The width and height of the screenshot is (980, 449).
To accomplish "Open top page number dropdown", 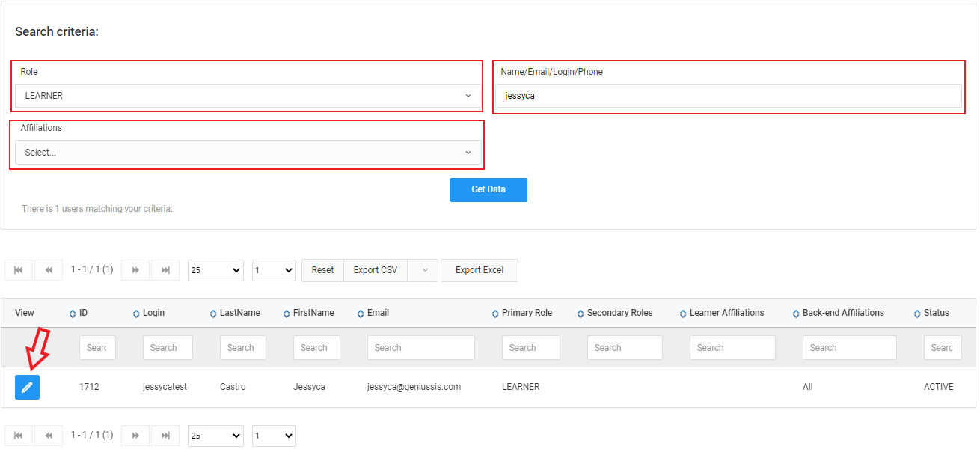I will tap(274, 271).
